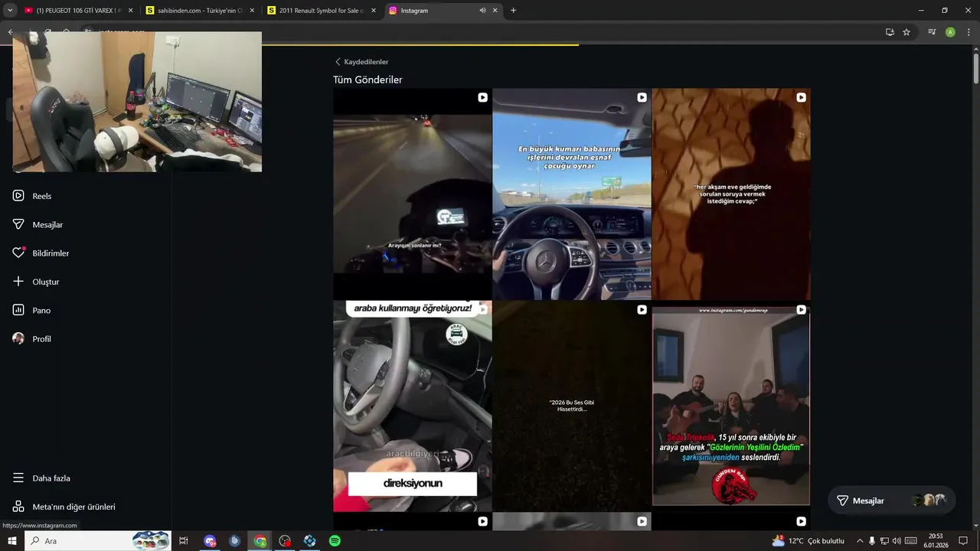Screen dimensions: 980x551
Task: Close the Instagram tab
Action: point(495,11)
